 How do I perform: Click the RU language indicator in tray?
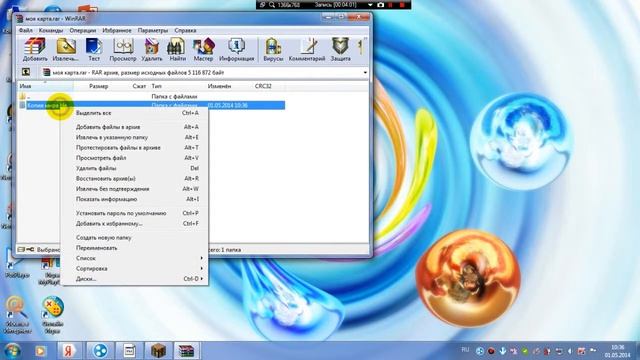coord(465,350)
